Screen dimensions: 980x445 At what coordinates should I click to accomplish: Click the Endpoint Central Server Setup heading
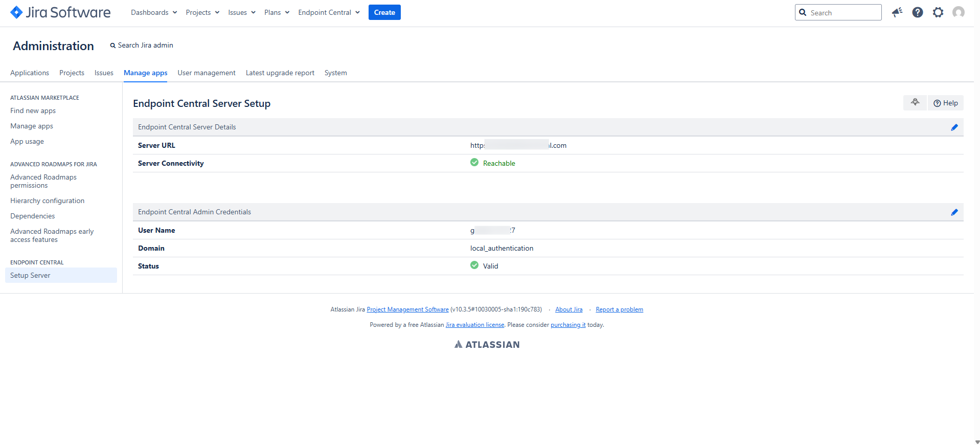(202, 103)
